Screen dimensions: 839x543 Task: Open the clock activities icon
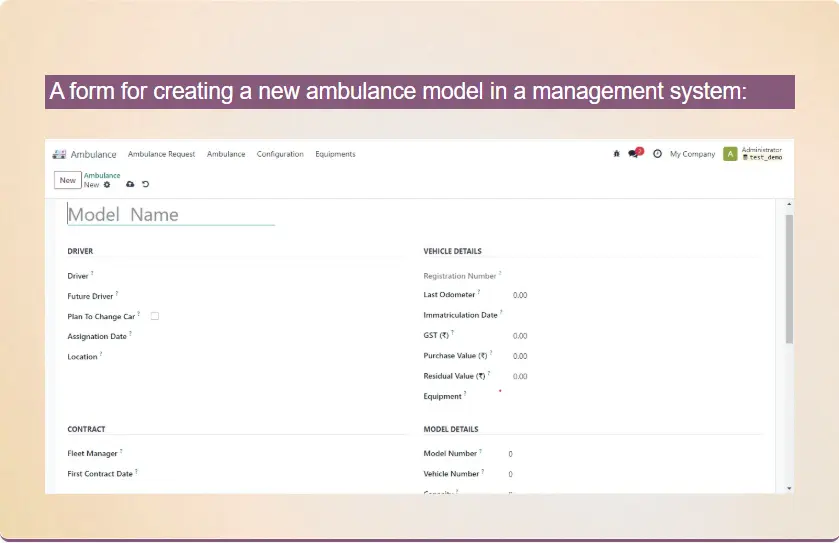657,154
